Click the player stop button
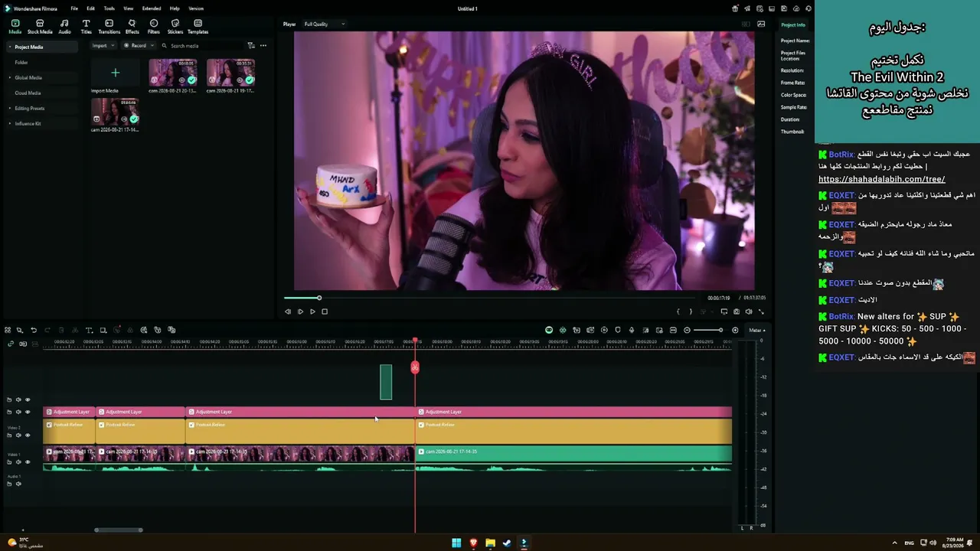Image resolution: width=980 pixels, height=551 pixels. (x=325, y=311)
